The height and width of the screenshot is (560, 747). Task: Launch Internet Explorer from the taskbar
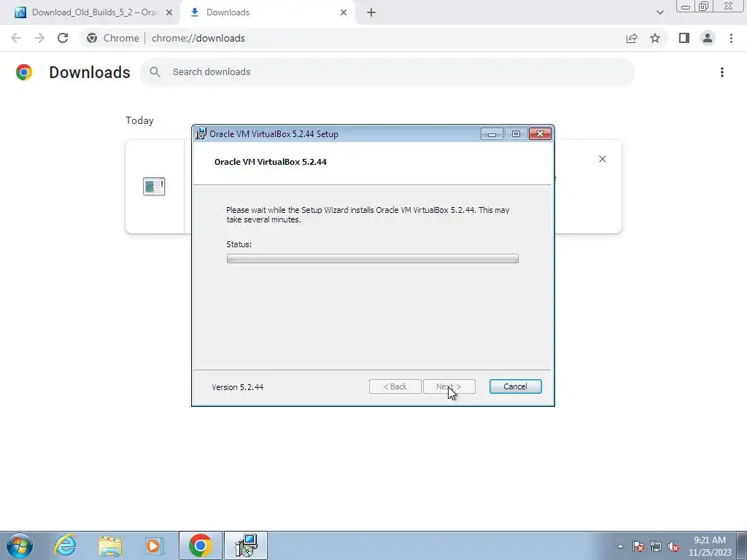[65, 545]
